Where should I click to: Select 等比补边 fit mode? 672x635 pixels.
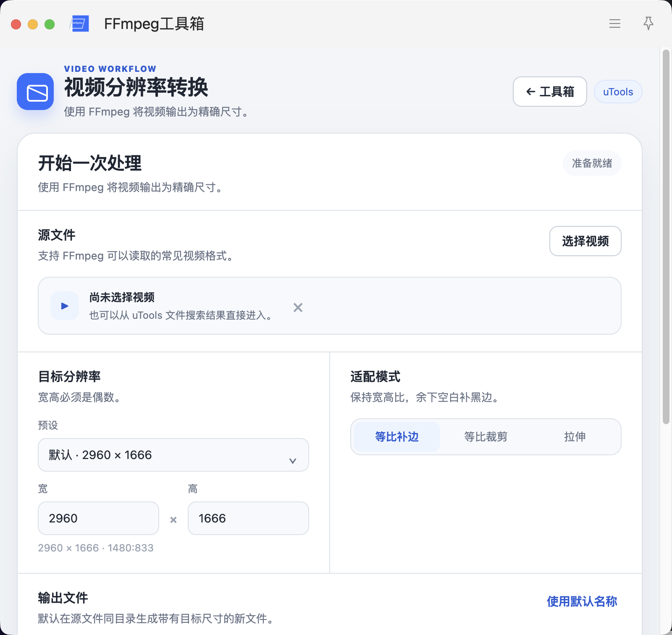(397, 437)
